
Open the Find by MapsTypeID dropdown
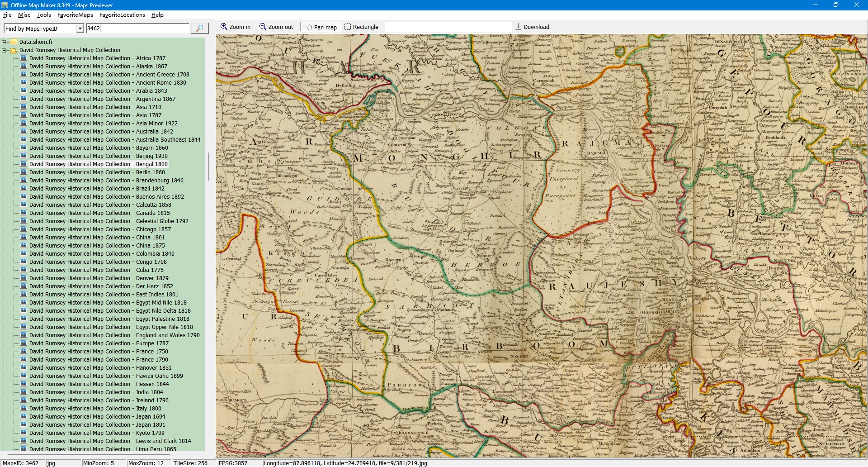click(x=80, y=29)
